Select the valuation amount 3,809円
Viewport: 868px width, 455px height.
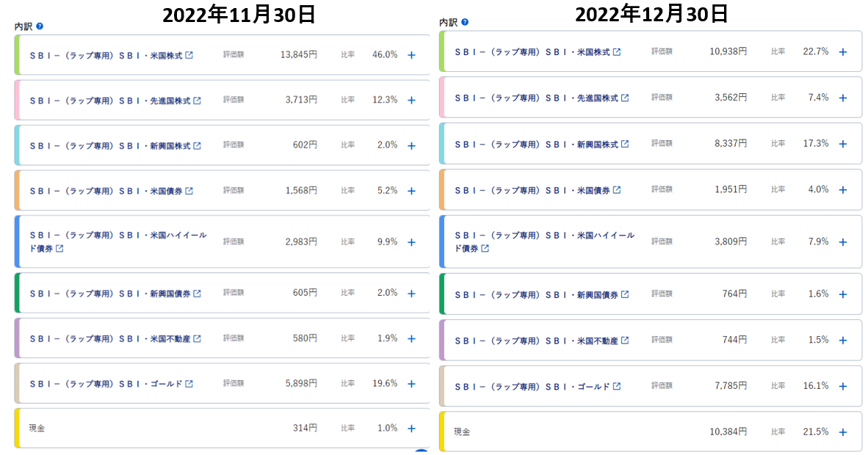coord(731,241)
